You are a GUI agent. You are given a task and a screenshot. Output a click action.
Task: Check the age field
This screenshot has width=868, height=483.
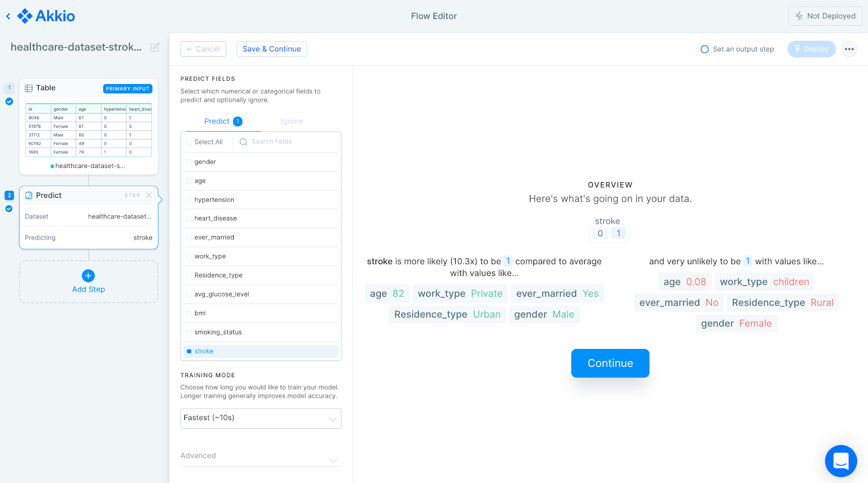click(189, 181)
